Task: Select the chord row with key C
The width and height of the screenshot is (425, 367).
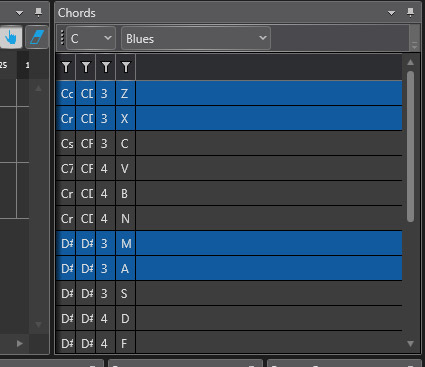Action: pyautogui.click(x=229, y=143)
